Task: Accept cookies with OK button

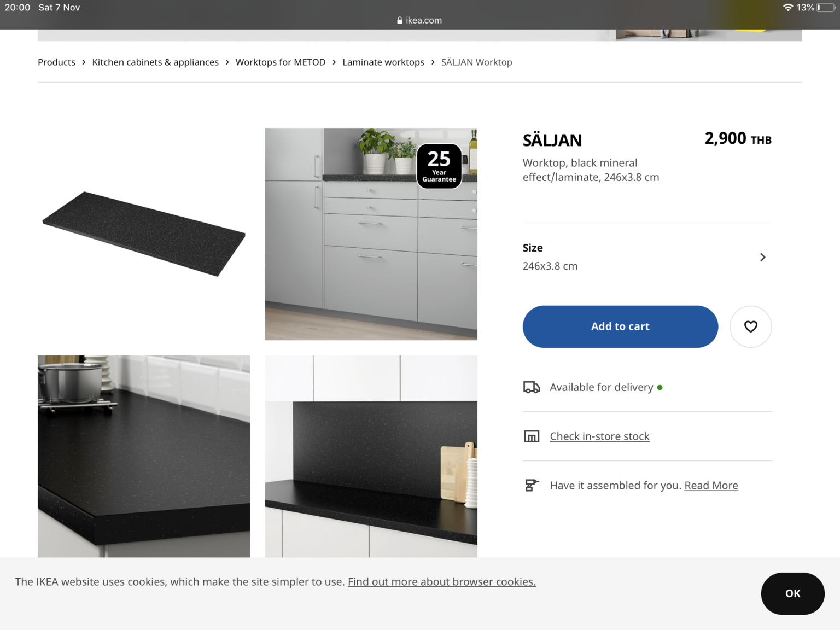Action: [x=792, y=593]
